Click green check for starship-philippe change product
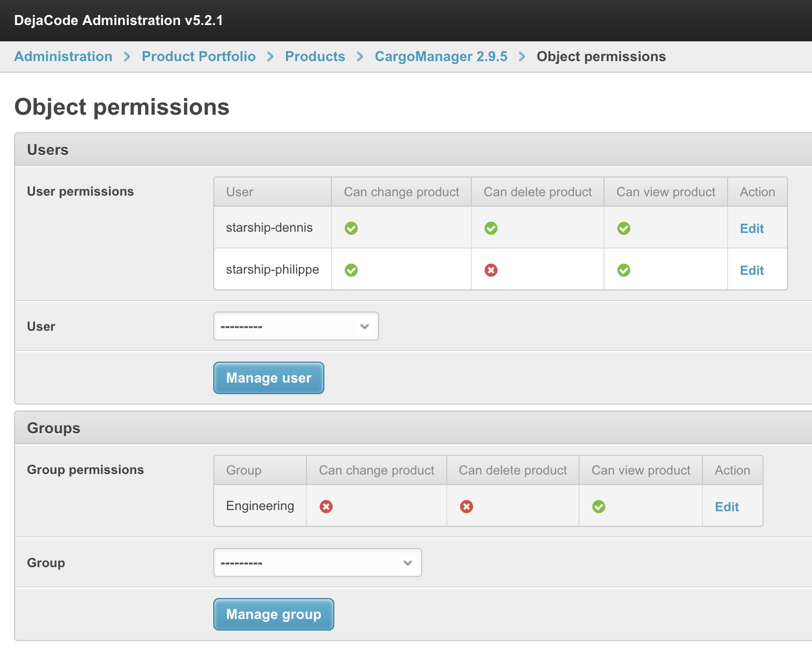 pos(351,270)
